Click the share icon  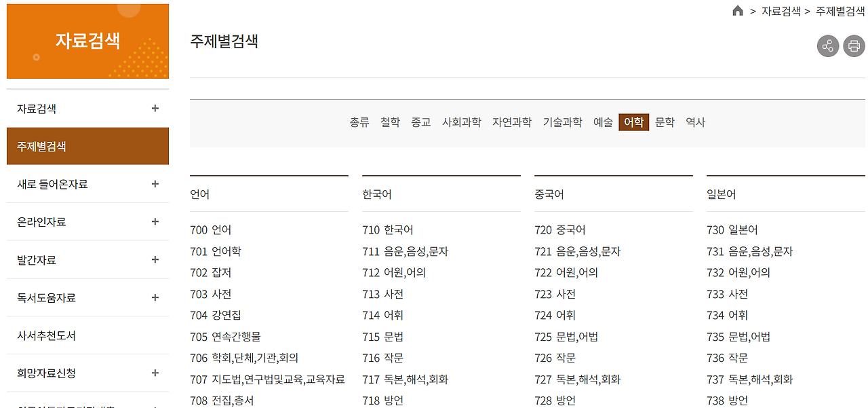pyautogui.click(x=827, y=46)
